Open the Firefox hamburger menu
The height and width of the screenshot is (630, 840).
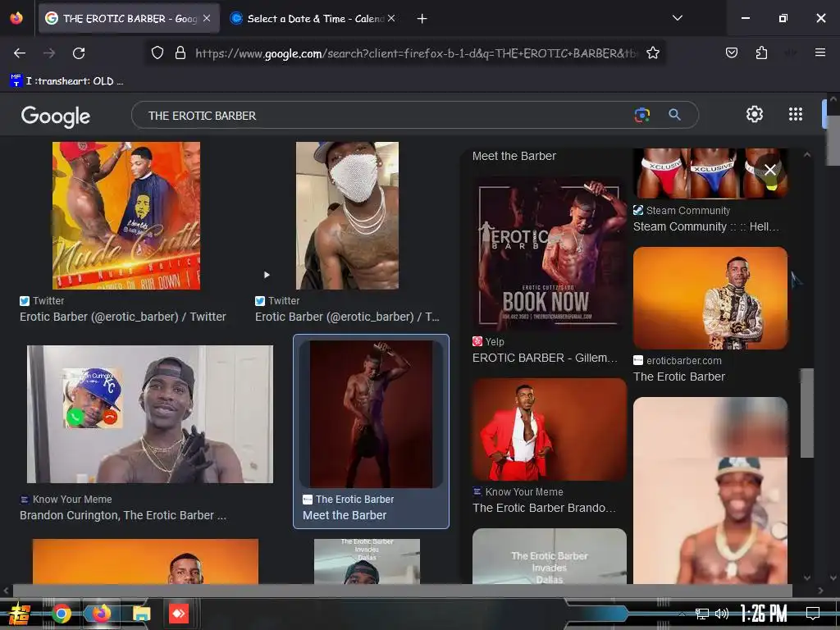819,53
